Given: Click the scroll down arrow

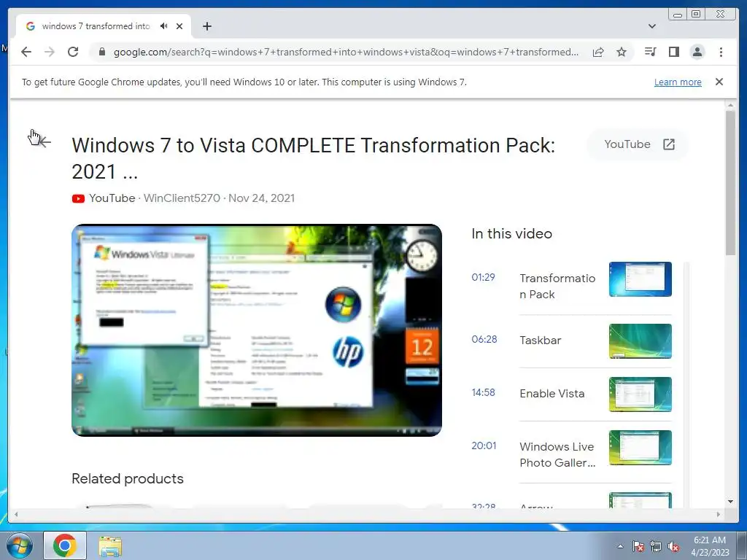Looking at the screenshot, I should coord(730,502).
